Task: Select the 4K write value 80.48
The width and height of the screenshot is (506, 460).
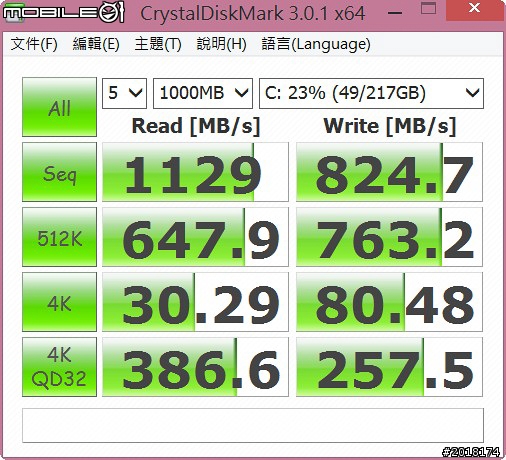Action: coord(389,302)
